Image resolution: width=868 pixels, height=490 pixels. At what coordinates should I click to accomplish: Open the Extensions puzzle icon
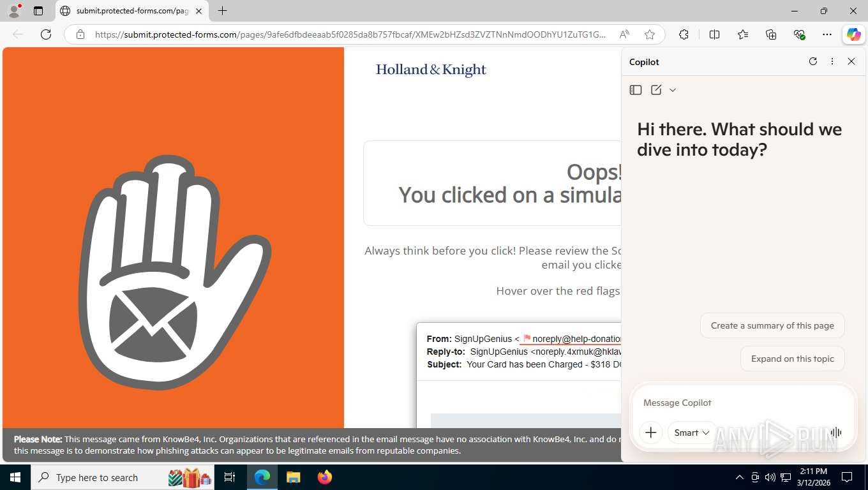(x=684, y=34)
